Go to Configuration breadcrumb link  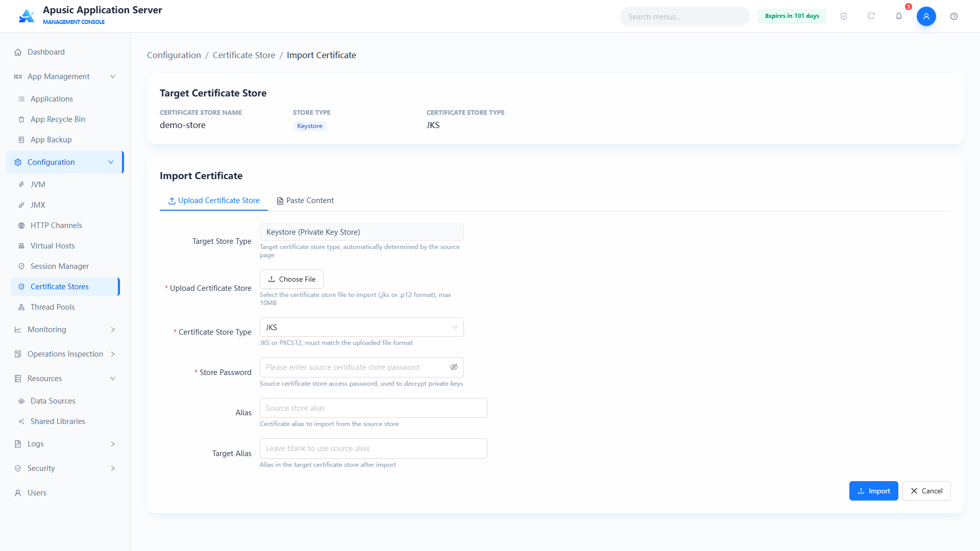[174, 55]
